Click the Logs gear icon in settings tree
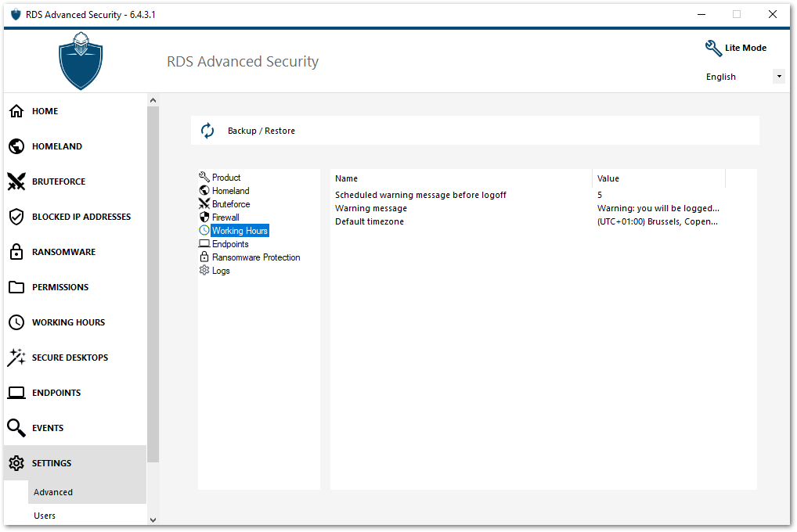Viewport: 797px width, 532px height. [204, 271]
